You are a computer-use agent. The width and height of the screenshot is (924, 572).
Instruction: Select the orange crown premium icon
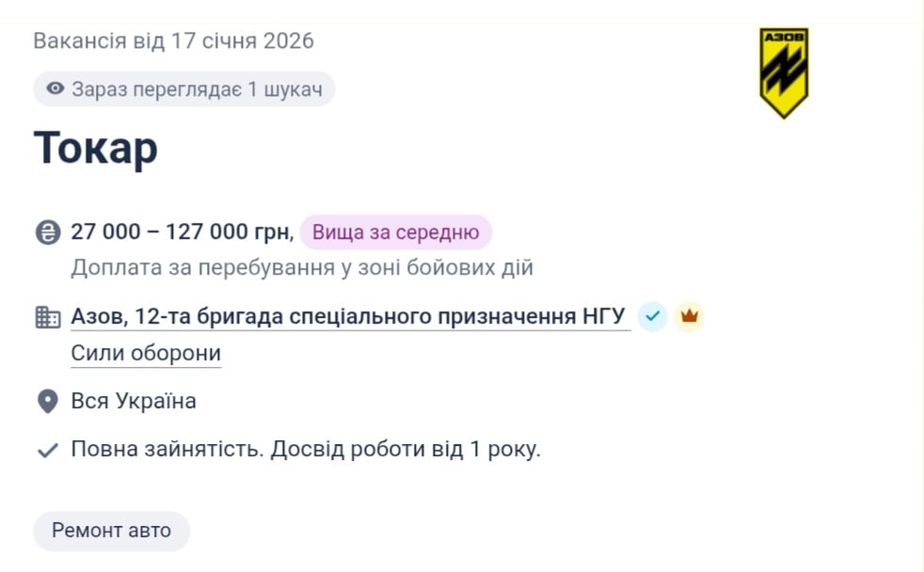688,318
